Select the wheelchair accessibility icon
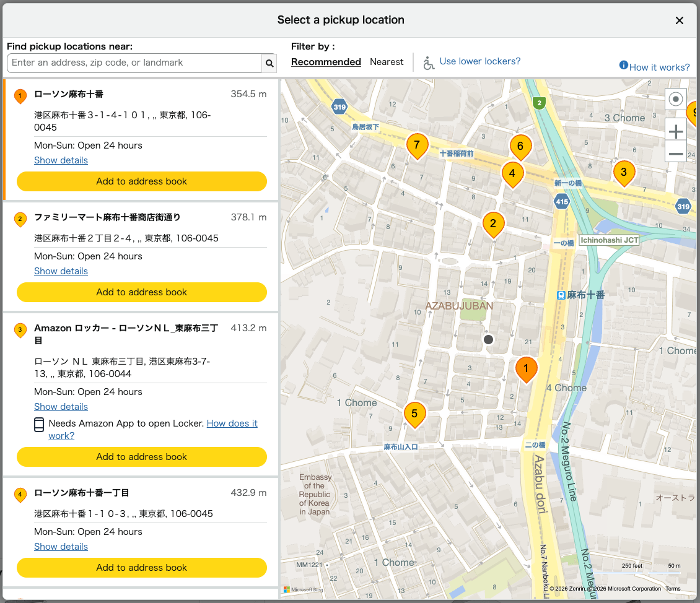 (429, 62)
